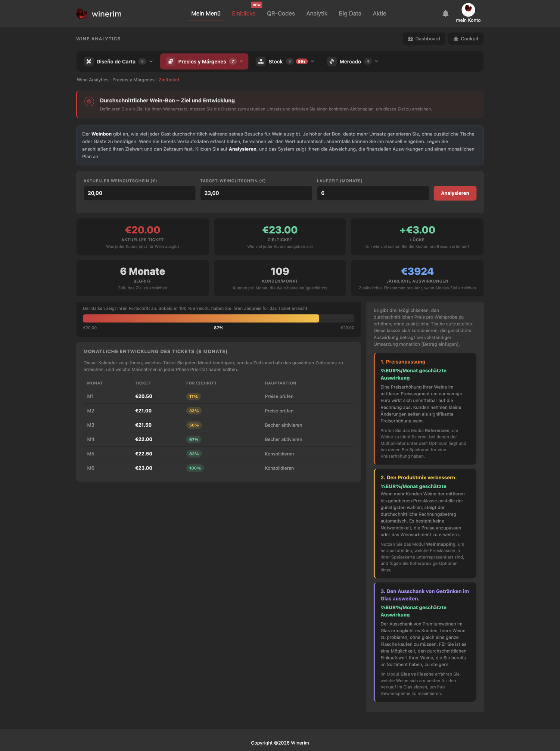Click the Aktueller Weingutschein input field
The width and height of the screenshot is (560, 751).
click(x=139, y=193)
